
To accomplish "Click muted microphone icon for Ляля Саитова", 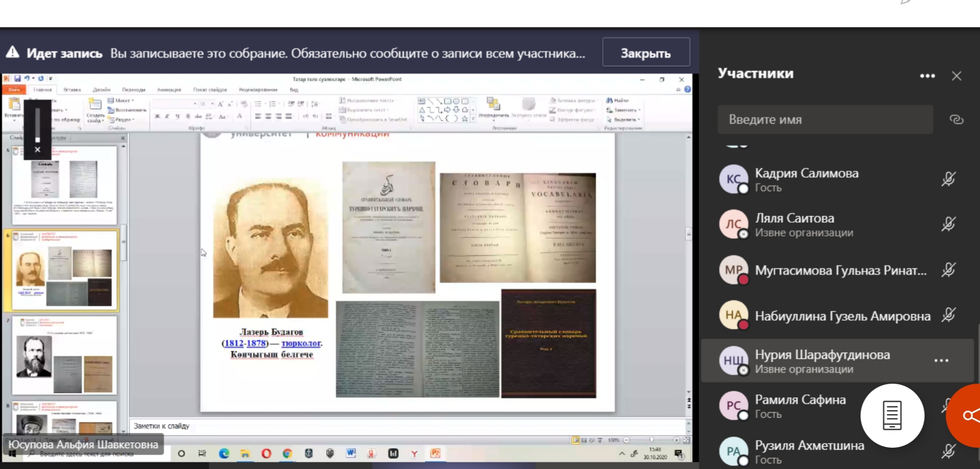I will [948, 224].
